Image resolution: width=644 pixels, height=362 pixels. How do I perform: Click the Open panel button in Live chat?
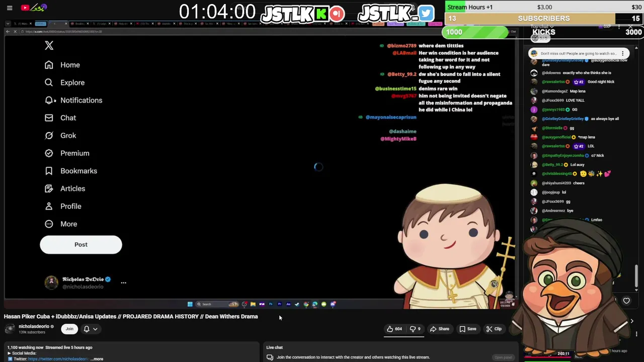coord(503,357)
